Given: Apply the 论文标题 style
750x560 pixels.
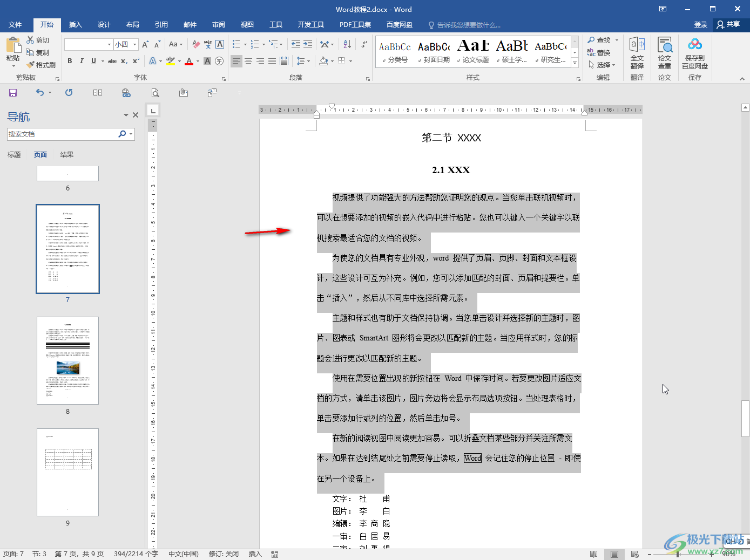Looking at the screenshot, I should 473,52.
